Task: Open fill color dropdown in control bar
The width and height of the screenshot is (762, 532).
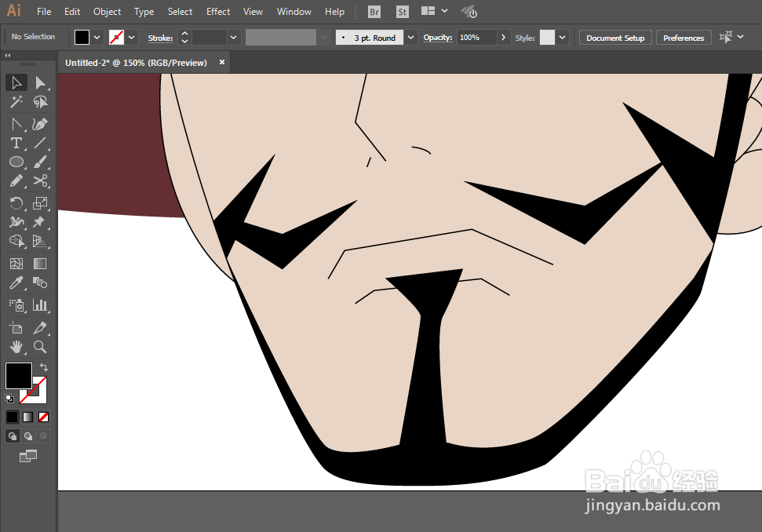Action: (x=97, y=38)
